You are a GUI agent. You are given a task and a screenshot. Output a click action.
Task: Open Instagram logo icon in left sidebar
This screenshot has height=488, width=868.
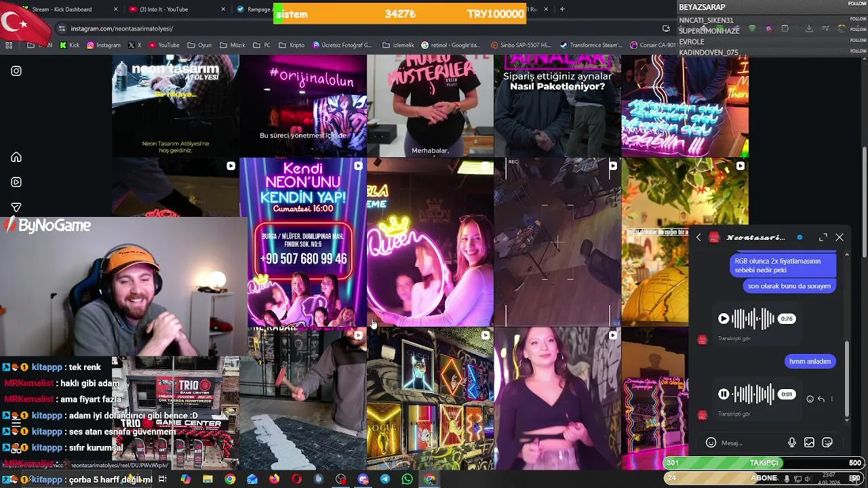[x=16, y=70]
